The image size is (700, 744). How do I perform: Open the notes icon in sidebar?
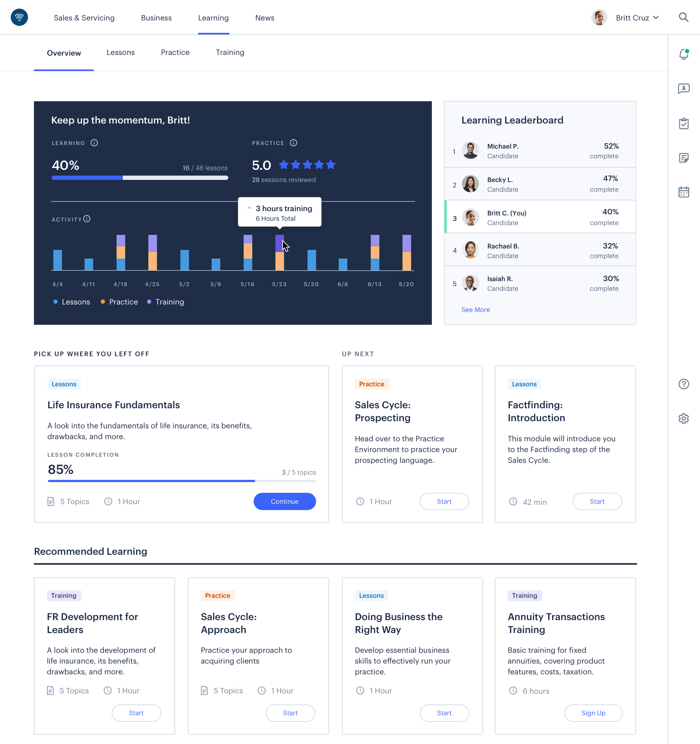[x=683, y=158]
